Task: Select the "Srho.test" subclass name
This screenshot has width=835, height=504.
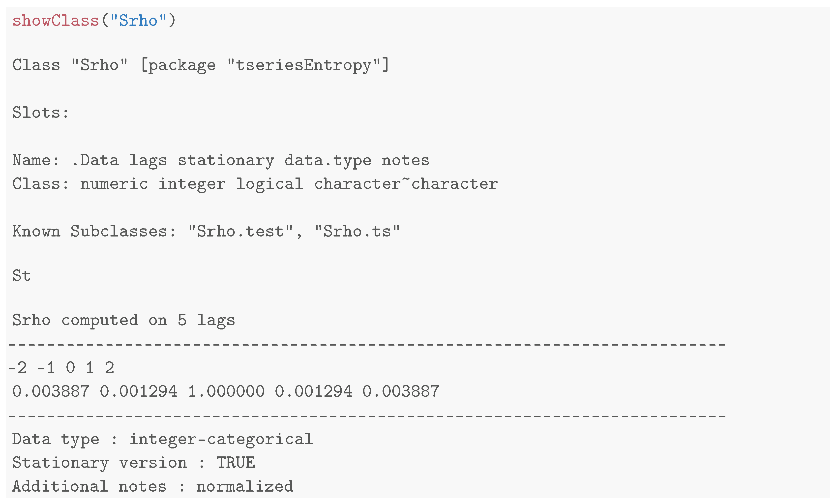Action: [x=240, y=232]
